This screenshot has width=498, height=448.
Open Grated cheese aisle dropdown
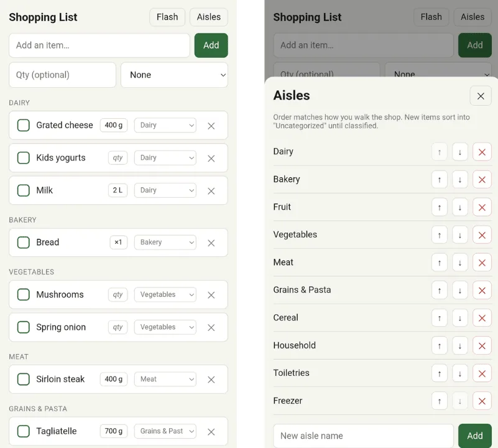(x=165, y=125)
